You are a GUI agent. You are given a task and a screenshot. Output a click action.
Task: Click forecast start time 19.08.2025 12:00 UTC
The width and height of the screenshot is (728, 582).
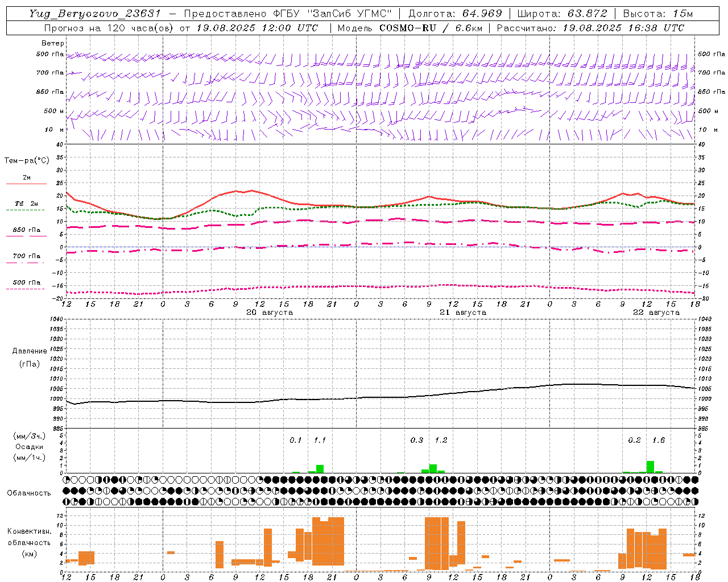tap(257, 27)
